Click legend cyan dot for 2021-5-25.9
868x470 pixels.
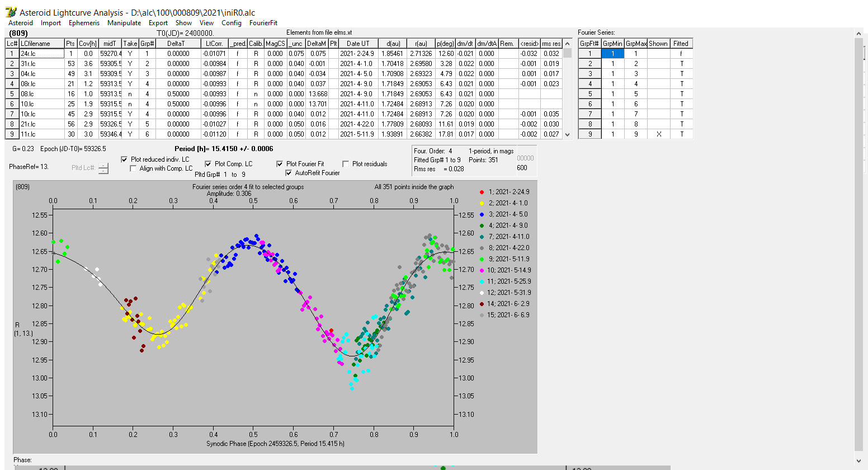coord(482,281)
